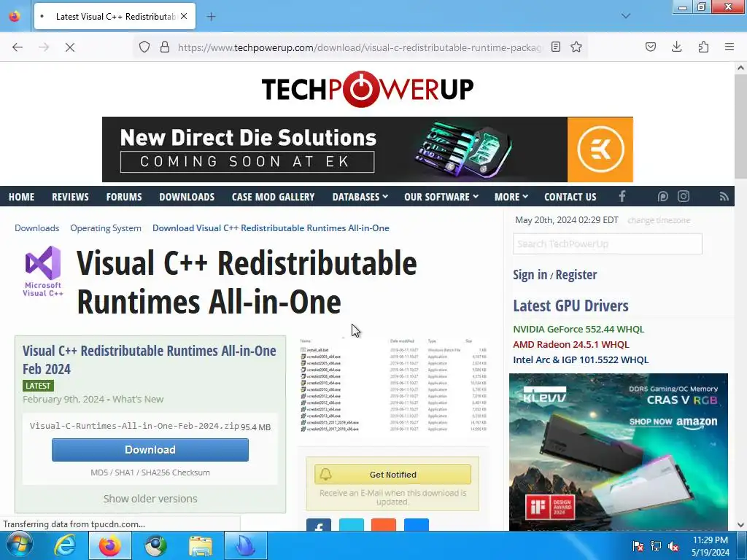This screenshot has width=747, height=560.
Task: Click the blue Download button
Action: pyautogui.click(x=150, y=449)
